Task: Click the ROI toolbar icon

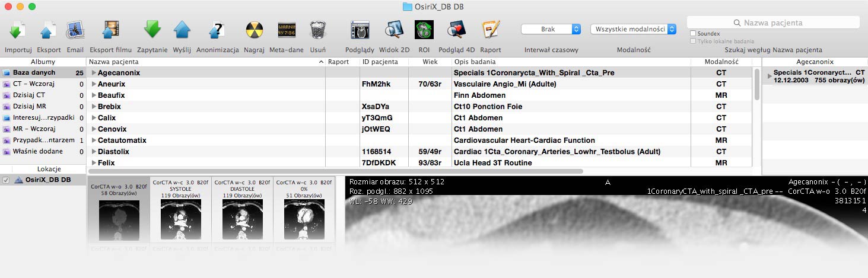Action: 424,30
